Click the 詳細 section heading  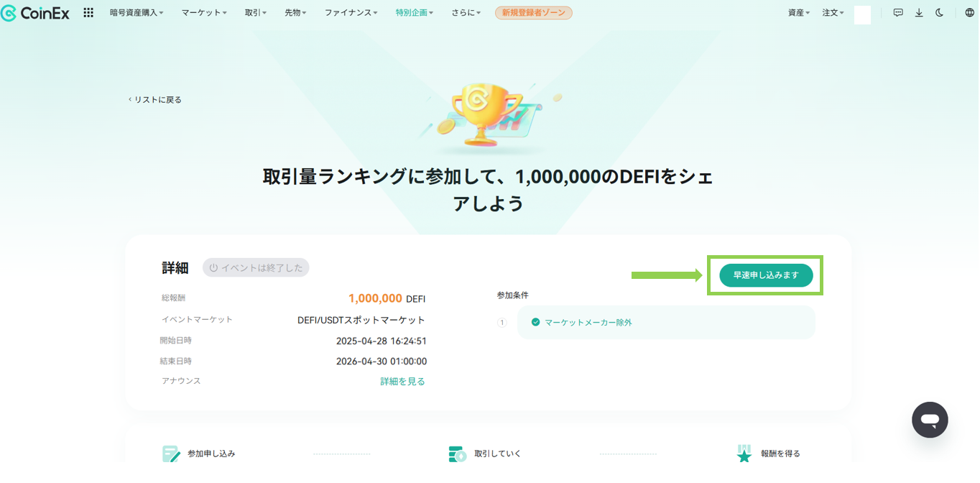point(175,268)
